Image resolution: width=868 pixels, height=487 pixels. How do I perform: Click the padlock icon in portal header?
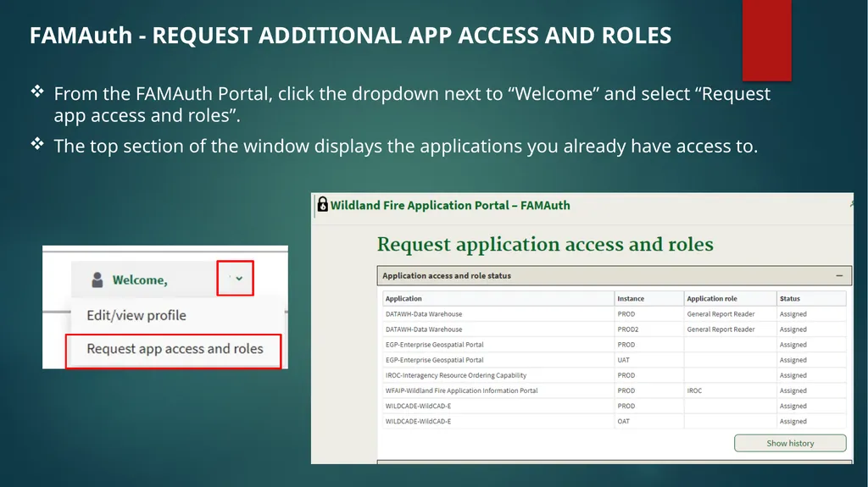(x=323, y=204)
